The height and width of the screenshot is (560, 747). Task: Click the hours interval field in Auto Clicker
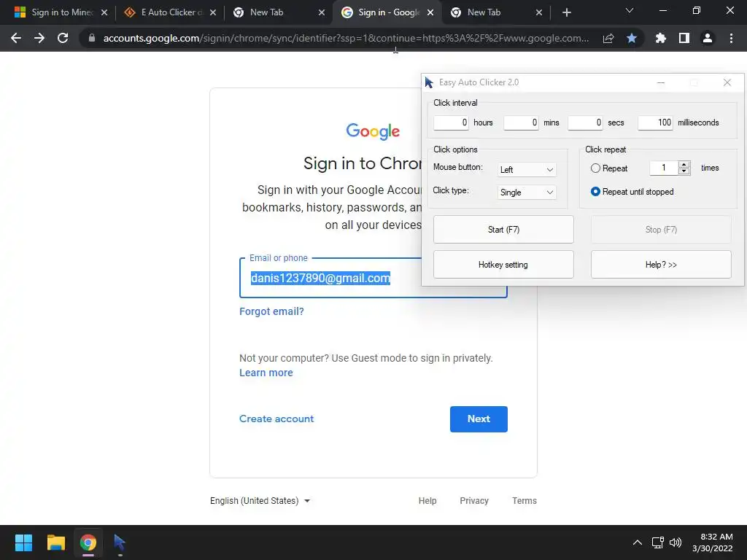[451, 122]
